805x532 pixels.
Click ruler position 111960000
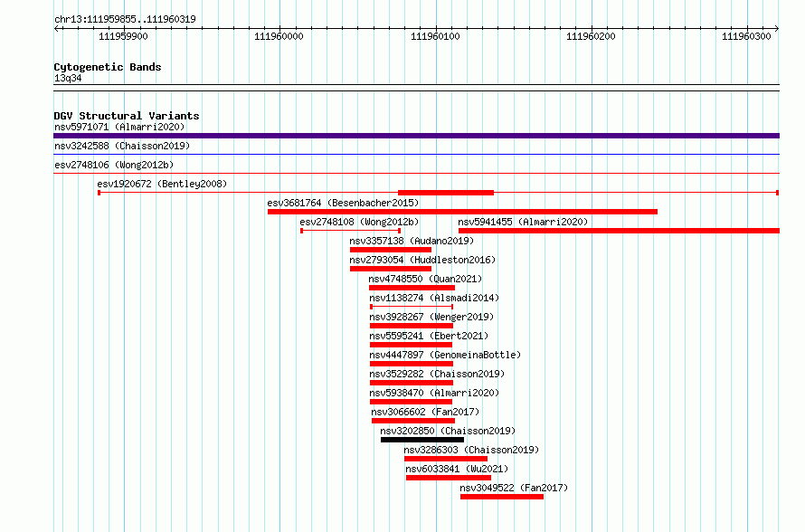(x=279, y=36)
